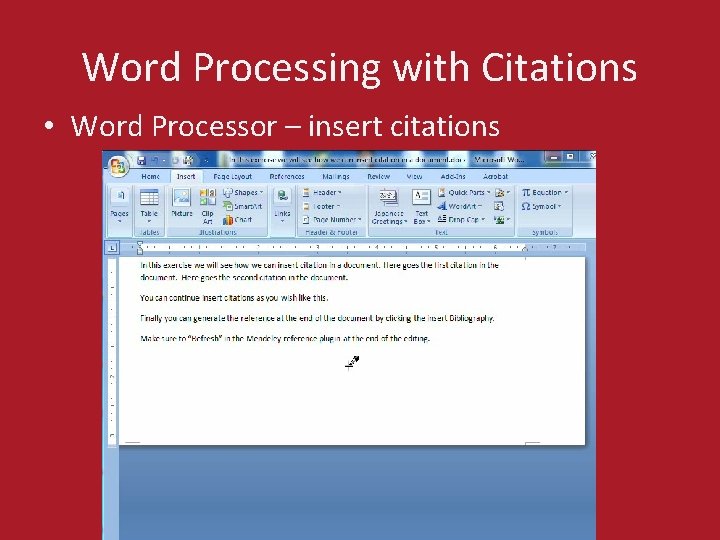Open the Symbol dropdown
The image size is (720, 540).
[x=541, y=206]
